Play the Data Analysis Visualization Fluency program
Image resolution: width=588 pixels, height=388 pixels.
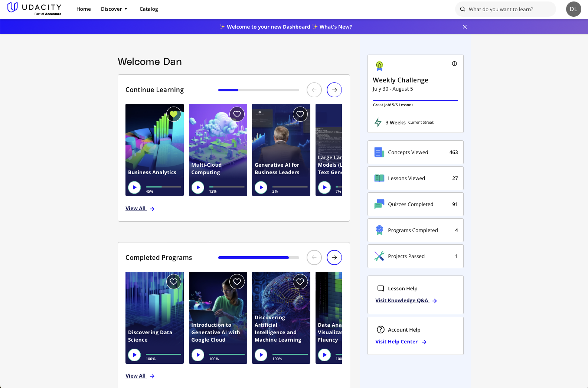coord(324,355)
